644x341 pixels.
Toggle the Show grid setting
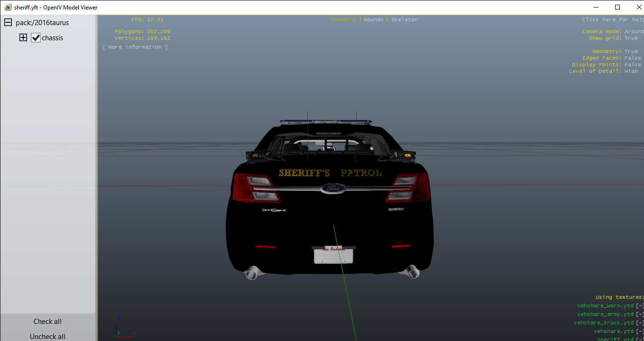point(631,38)
